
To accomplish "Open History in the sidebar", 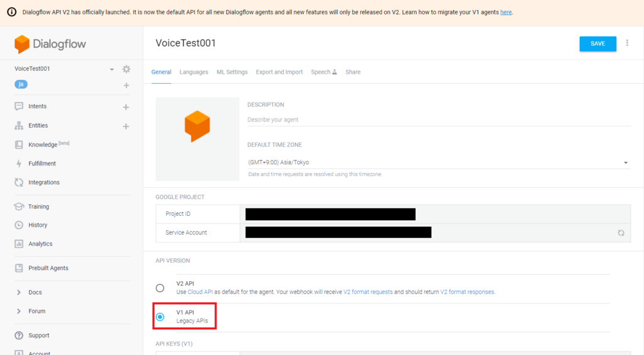I will pyautogui.click(x=38, y=225).
